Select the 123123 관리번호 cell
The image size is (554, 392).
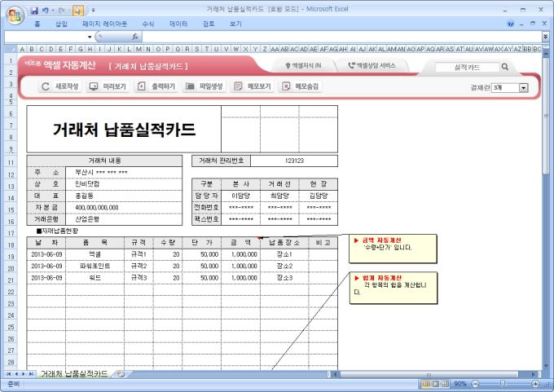tap(294, 161)
